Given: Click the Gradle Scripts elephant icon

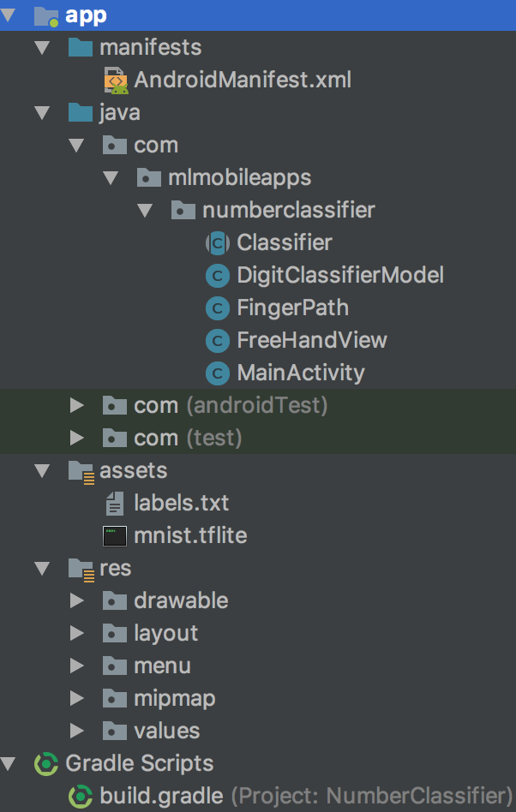Looking at the screenshot, I should 46,764.
